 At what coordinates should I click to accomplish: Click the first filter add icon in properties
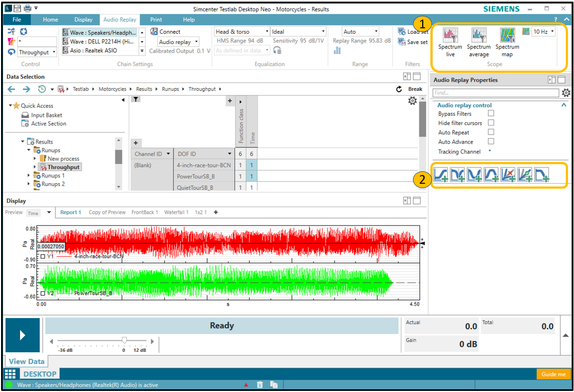pyautogui.click(x=441, y=175)
